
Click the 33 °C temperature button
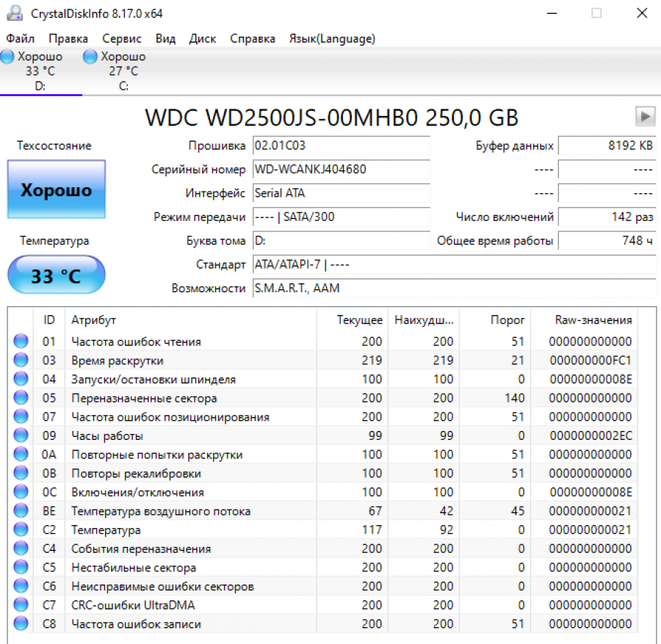[x=56, y=275]
